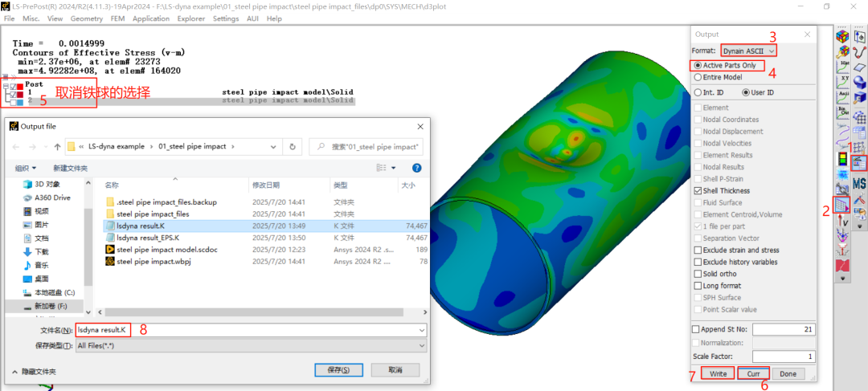Screen dimensions: 868x391
Task: Open the Misc. menu
Action: [31, 18]
